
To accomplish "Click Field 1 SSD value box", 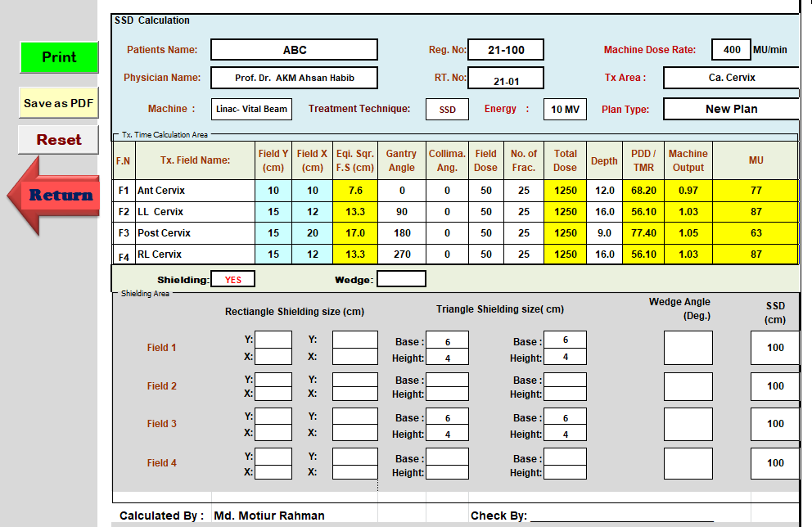I will pyautogui.click(x=774, y=348).
